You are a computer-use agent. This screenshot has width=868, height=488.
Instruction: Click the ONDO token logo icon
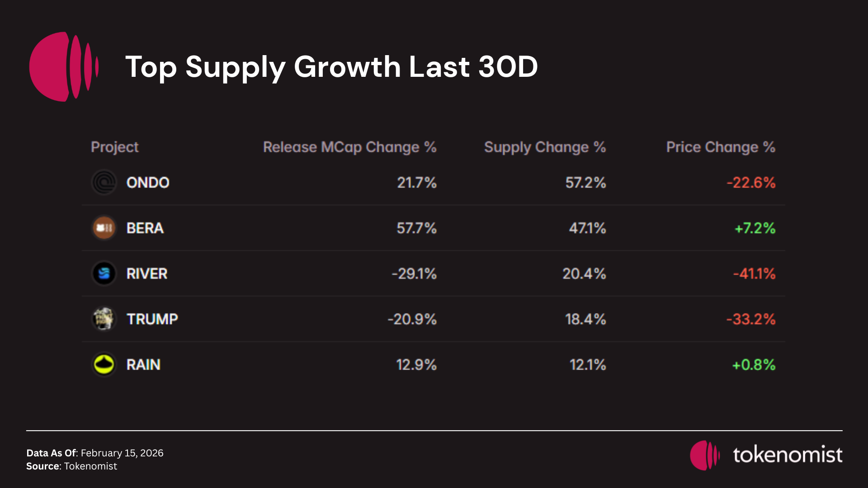pos(104,183)
